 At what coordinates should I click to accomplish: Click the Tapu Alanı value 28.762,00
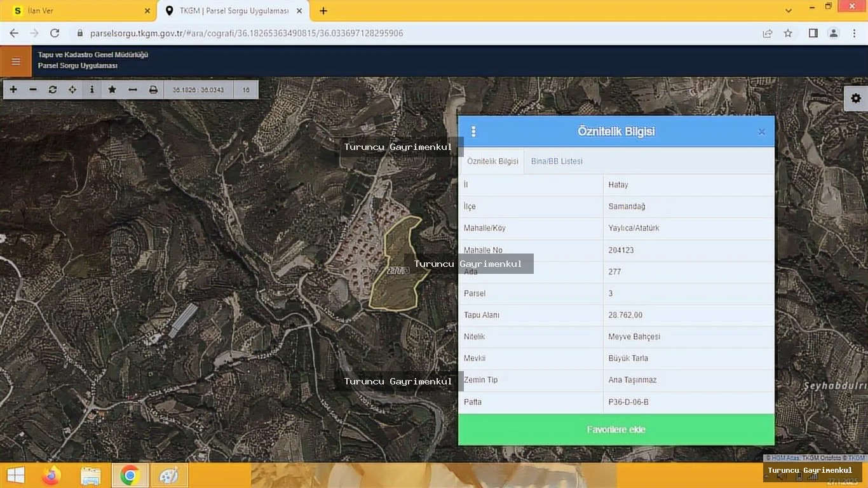click(625, 315)
